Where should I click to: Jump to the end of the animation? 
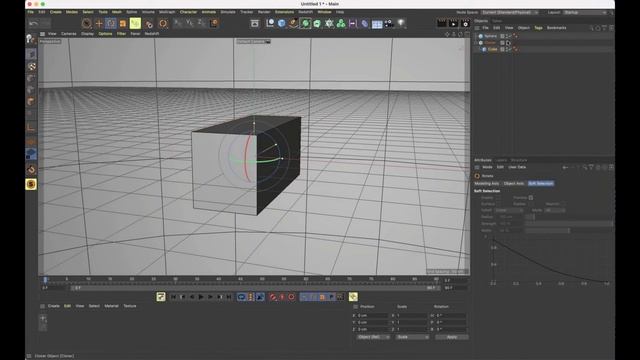coord(229,297)
